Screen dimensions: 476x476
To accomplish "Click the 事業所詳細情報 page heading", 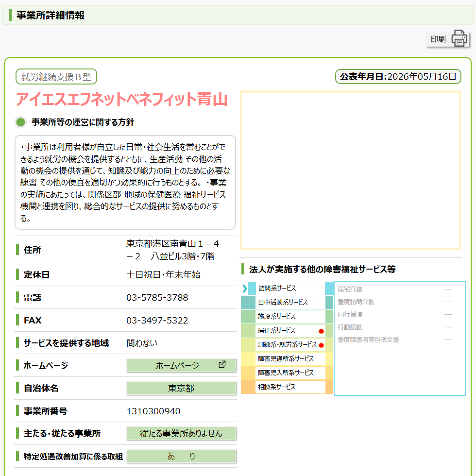I will click(51, 15).
